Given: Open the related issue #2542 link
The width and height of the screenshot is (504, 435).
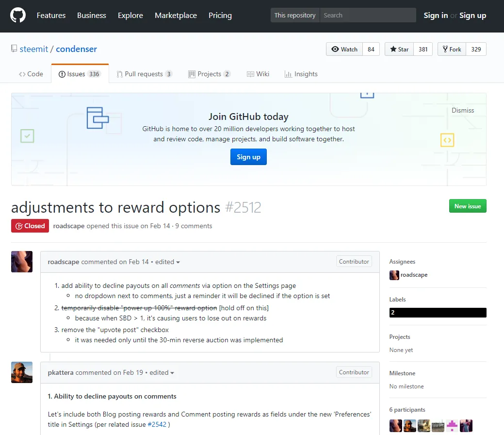Looking at the screenshot, I should pyautogui.click(x=157, y=424).
